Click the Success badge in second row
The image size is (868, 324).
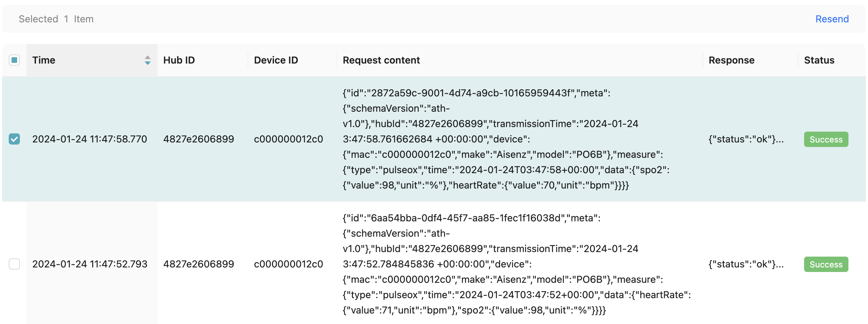click(826, 264)
